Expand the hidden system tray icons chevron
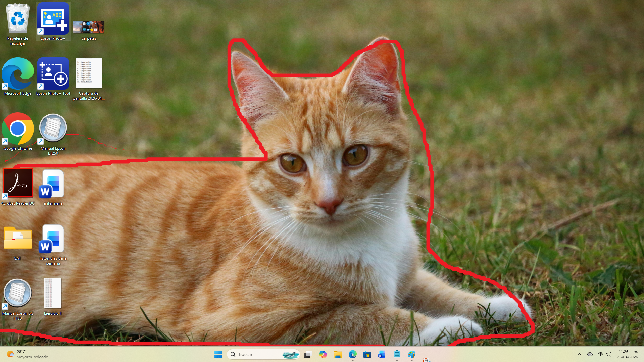644x362 pixels. [x=579, y=354]
